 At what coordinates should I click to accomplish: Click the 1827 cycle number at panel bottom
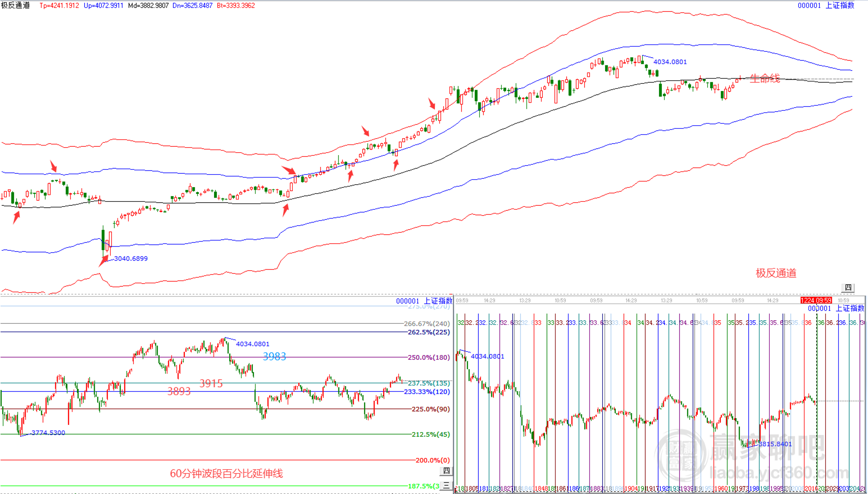[x=507, y=489]
